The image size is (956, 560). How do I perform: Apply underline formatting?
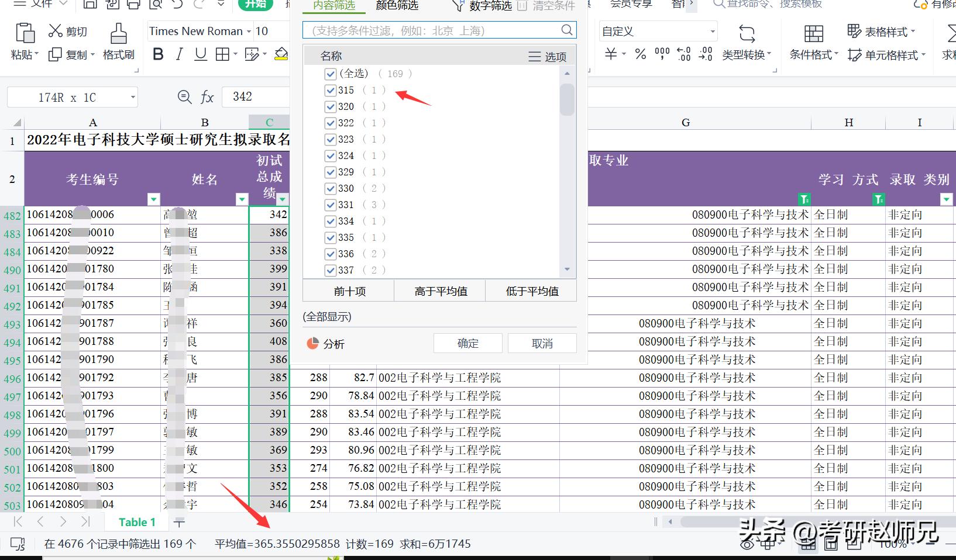(x=200, y=54)
